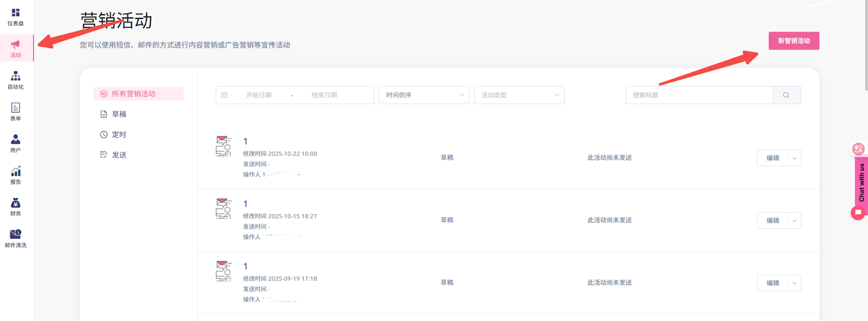Click the search magnifier icon button
The height and width of the screenshot is (321, 868).
[x=786, y=95]
